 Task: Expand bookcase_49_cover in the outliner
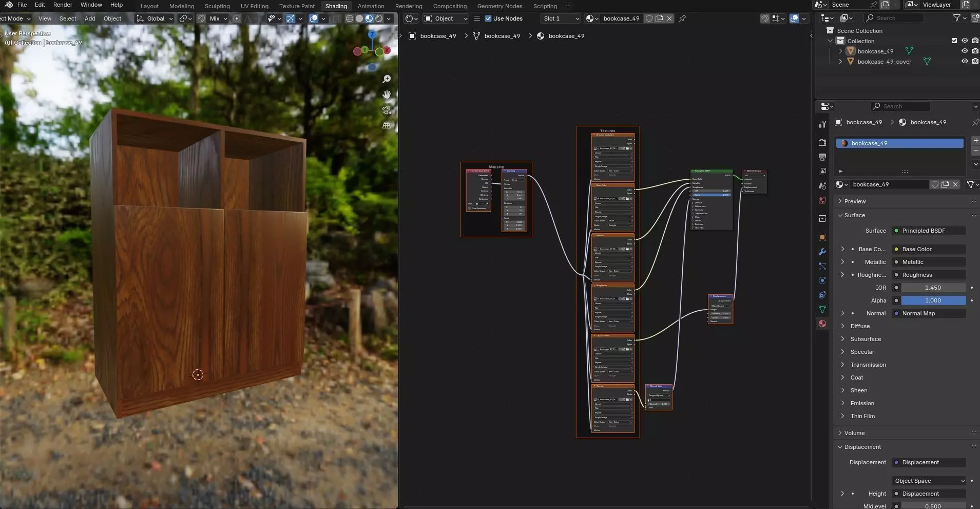coord(840,62)
